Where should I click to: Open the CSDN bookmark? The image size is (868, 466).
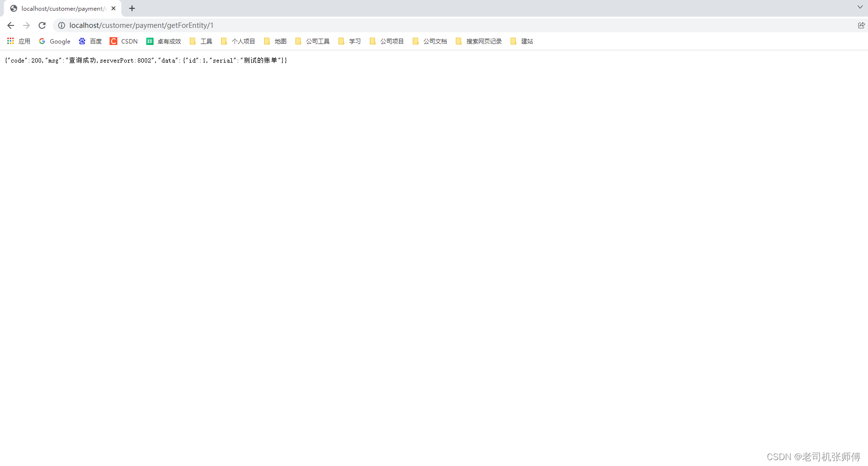[124, 41]
